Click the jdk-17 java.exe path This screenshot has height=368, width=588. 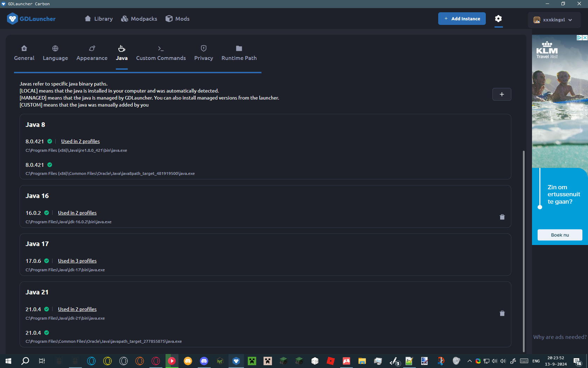65,270
